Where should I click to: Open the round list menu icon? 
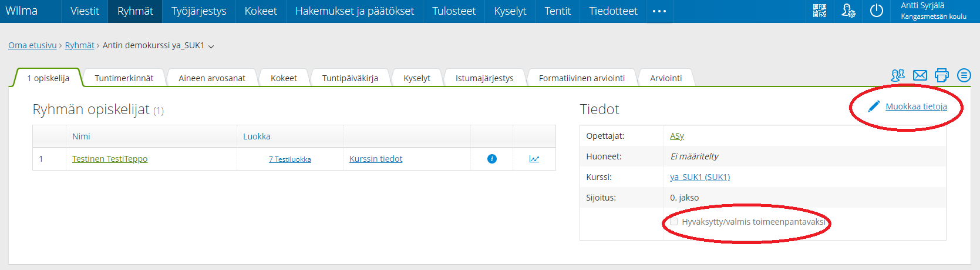[x=964, y=75]
